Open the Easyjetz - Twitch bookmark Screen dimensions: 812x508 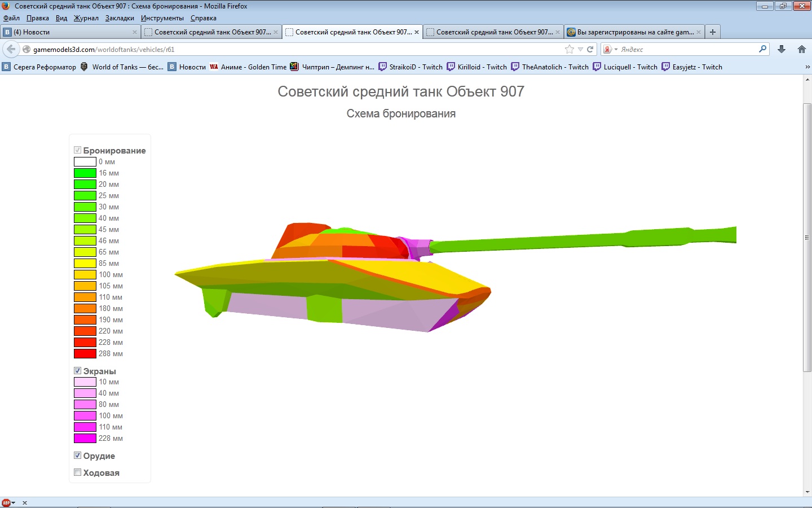click(x=692, y=67)
